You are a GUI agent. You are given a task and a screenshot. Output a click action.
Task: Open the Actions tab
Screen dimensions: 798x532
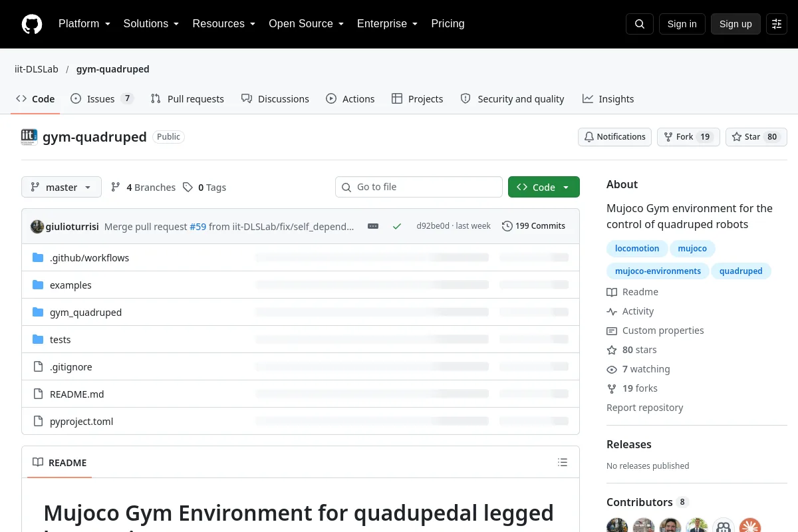[x=350, y=98]
